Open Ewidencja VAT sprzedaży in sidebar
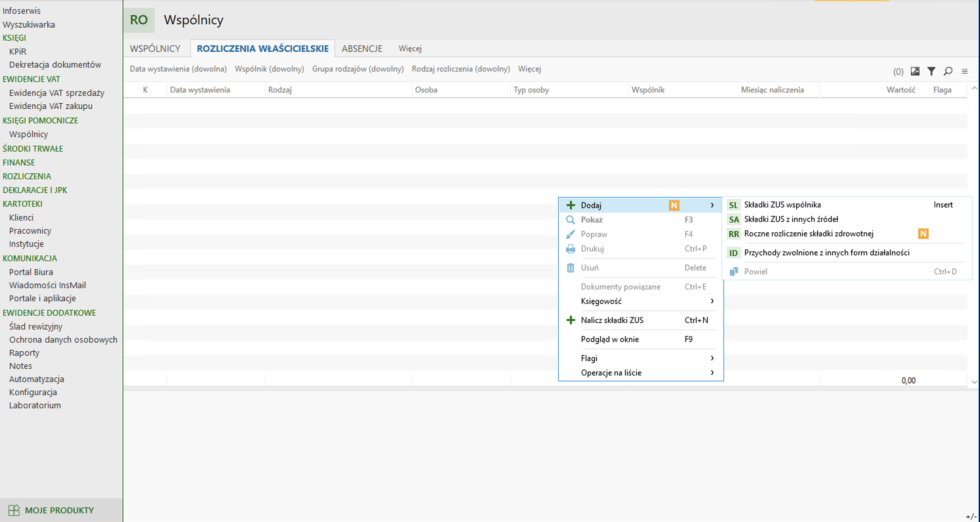Image resolution: width=980 pixels, height=522 pixels. [57, 93]
